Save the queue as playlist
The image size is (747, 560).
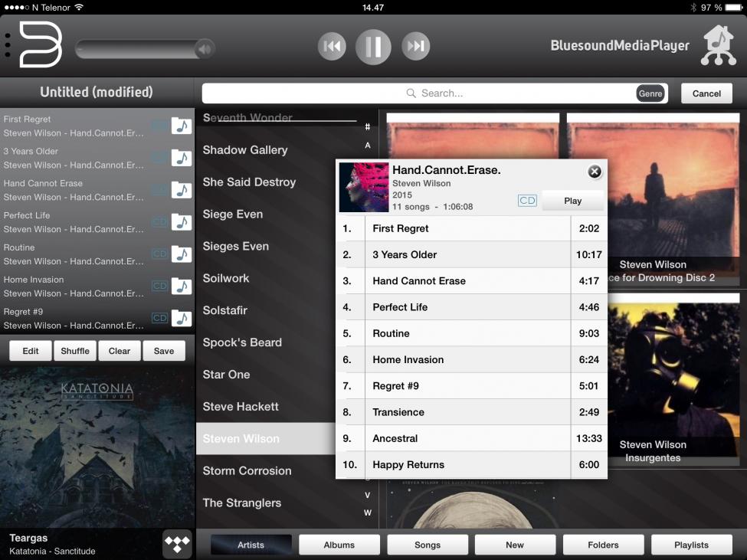coord(164,351)
